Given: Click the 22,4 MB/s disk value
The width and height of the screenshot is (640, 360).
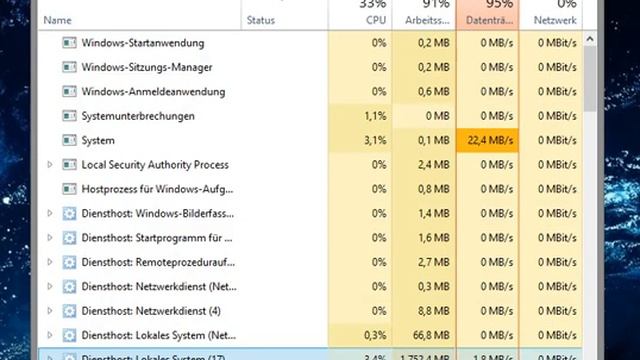Looking at the screenshot, I should [490, 140].
